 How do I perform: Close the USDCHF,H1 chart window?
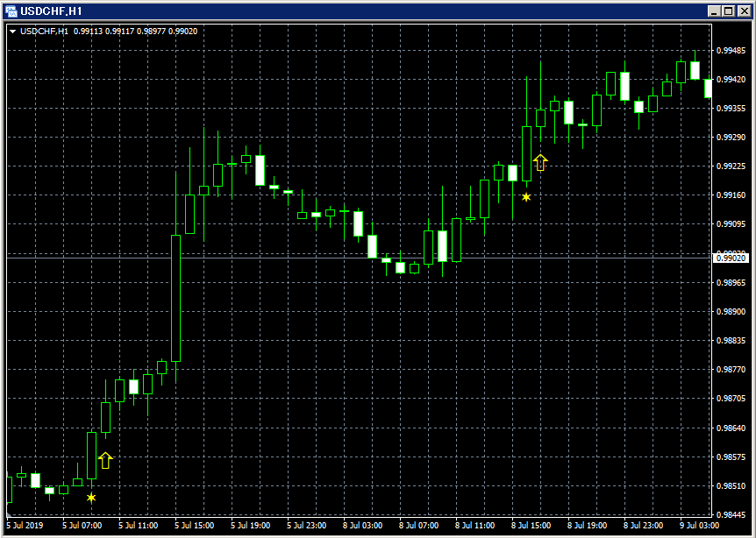coord(744,11)
